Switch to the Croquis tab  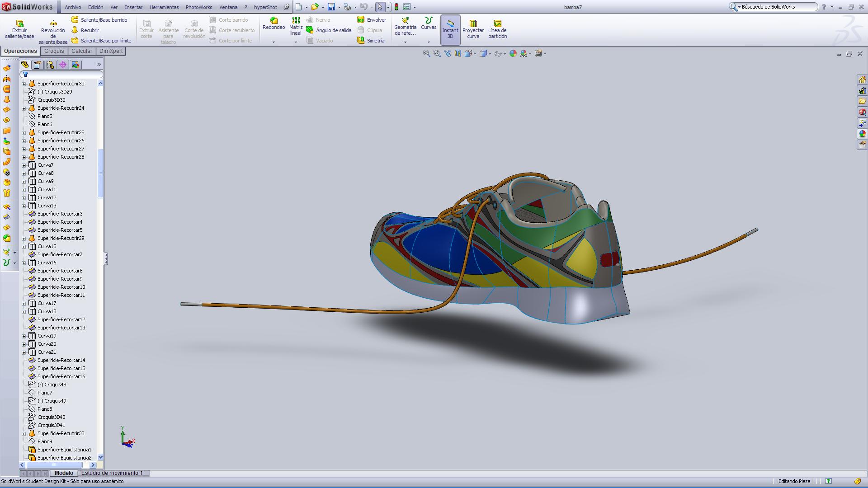pos(54,51)
